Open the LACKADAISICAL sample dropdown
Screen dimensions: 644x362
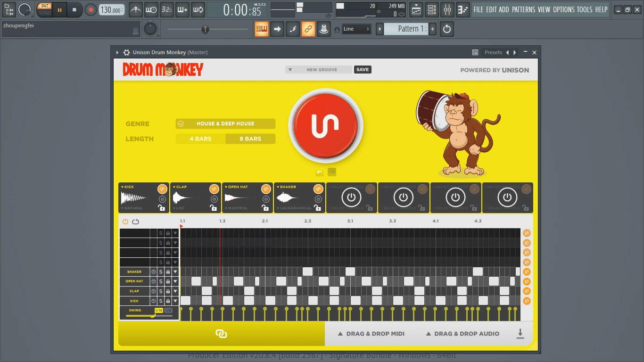(x=294, y=208)
